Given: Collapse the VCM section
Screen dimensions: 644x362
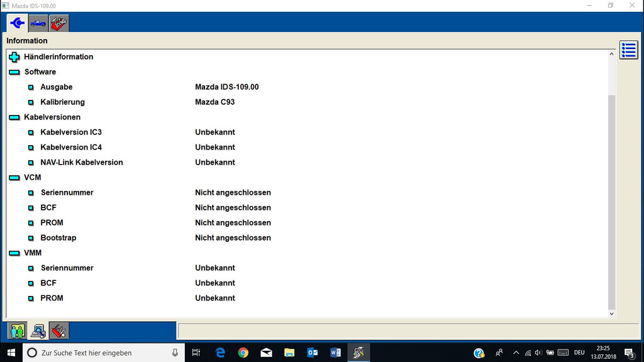Looking at the screenshot, I should pyautogui.click(x=14, y=178).
